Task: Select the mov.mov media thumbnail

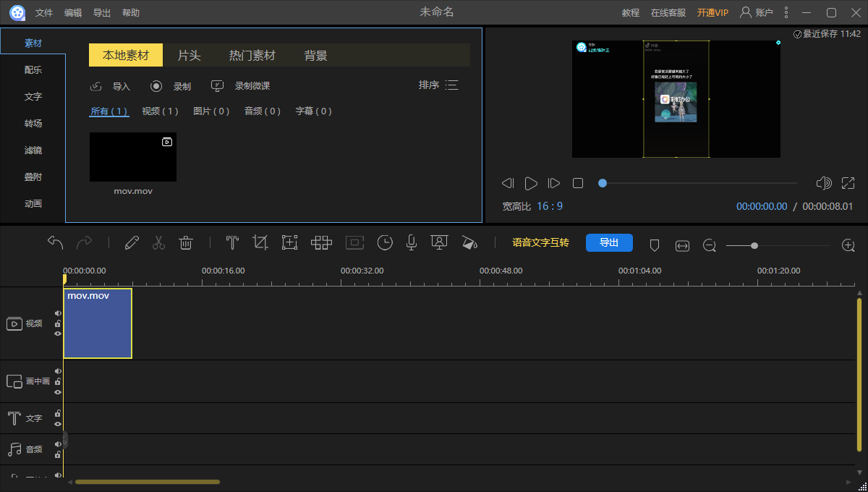Action: 132,157
